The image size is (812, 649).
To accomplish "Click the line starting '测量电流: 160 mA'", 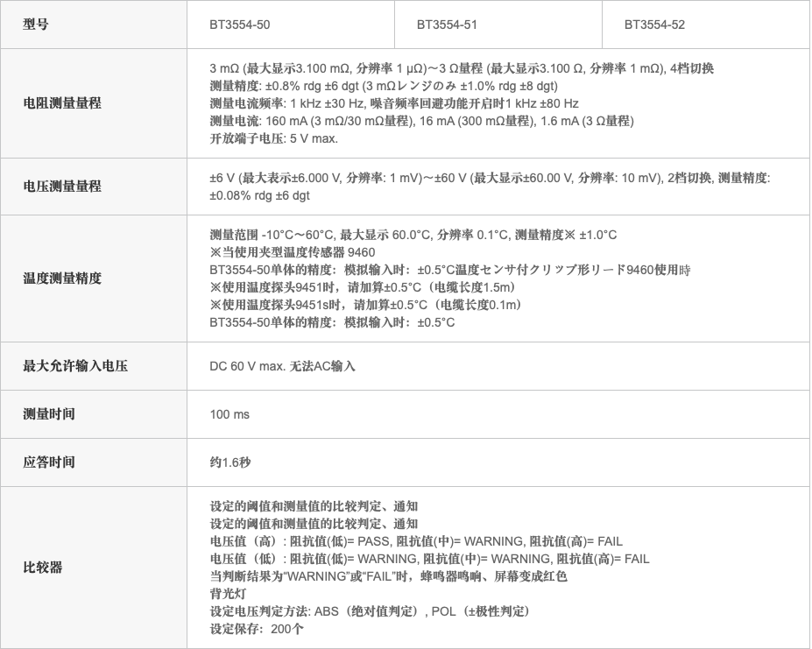I will pos(421,121).
